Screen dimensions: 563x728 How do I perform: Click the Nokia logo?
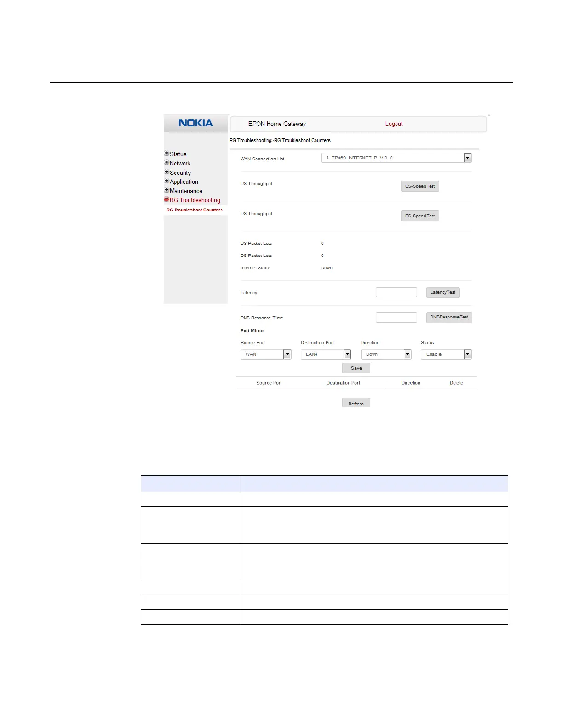(195, 123)
